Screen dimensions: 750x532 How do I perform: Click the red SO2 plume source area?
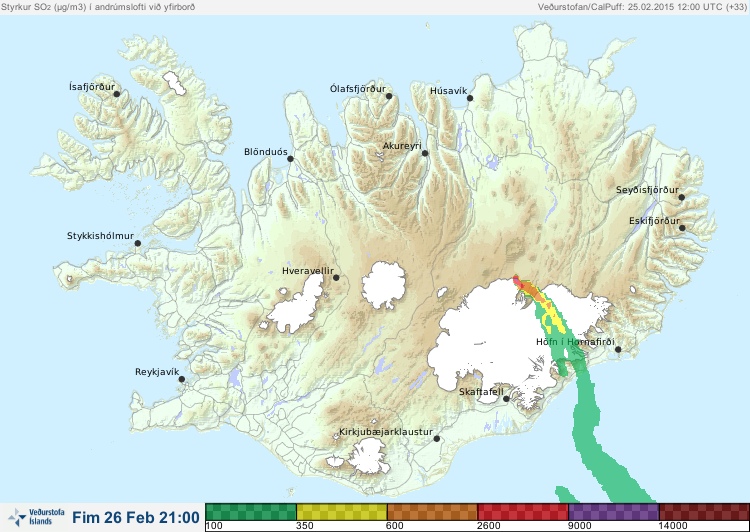point(518,282)
